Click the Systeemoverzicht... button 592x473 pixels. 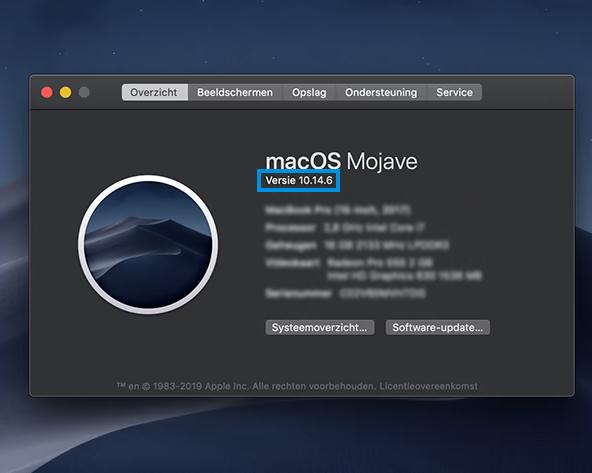(x=320, y=327)
